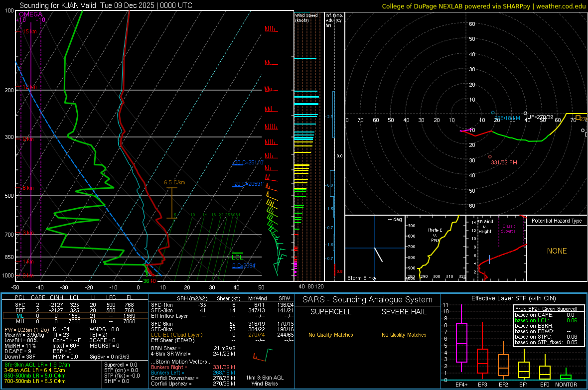
Task: Click the BRN Shear value row
Action: click(193, 348)
